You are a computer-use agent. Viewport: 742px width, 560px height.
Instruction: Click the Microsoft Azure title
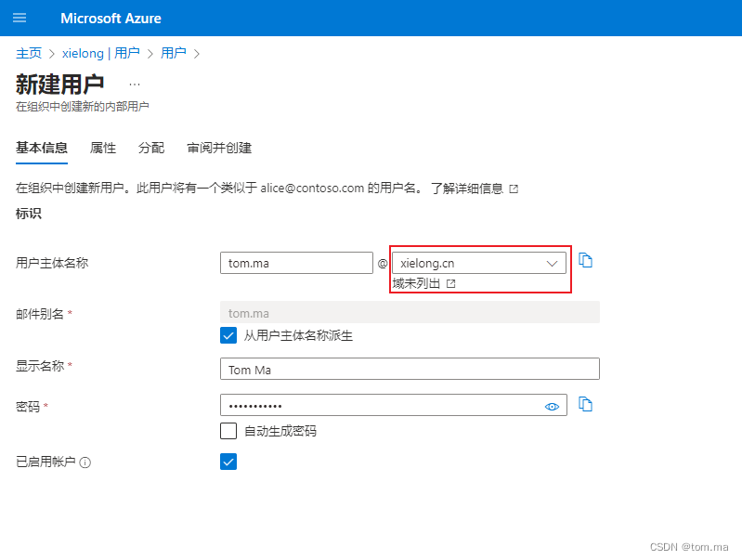(111, 18)
